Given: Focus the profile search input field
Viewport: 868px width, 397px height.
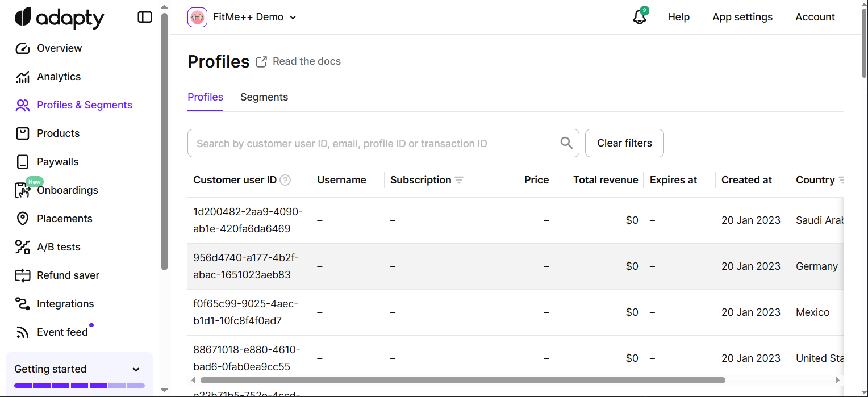Looking at the screenshot, I should pos(375,144).
